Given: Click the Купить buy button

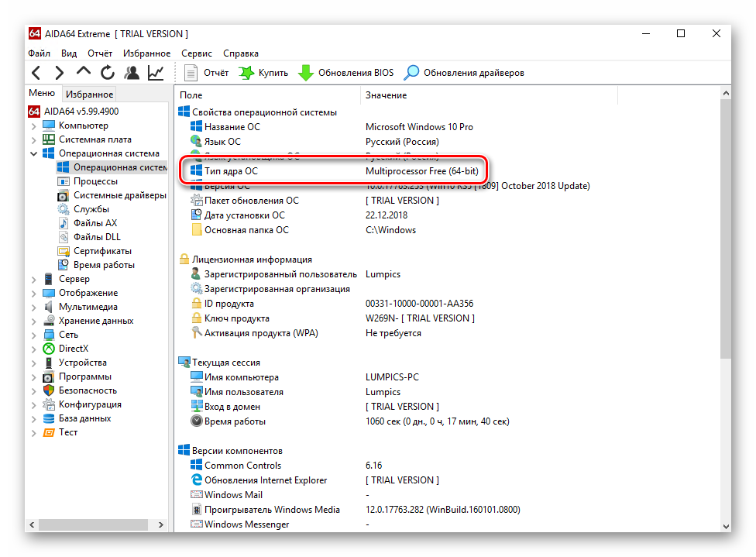Looking at the screenshot, I should (263, 73).
